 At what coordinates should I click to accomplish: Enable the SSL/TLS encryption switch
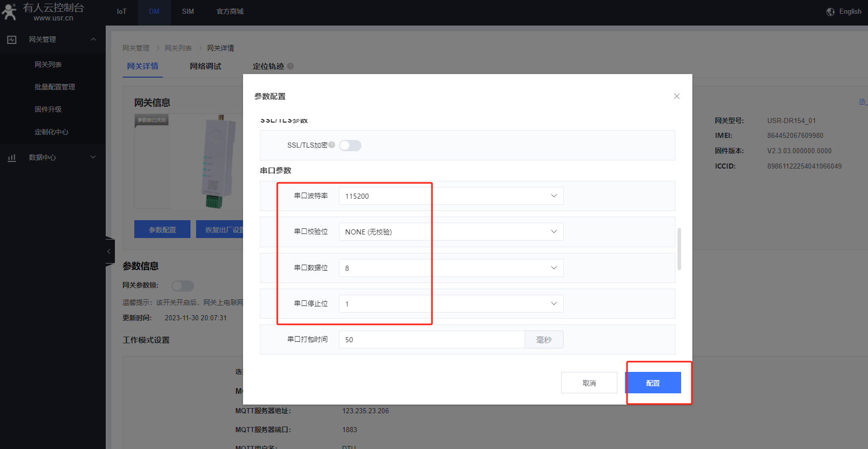(x=350, y=146)
